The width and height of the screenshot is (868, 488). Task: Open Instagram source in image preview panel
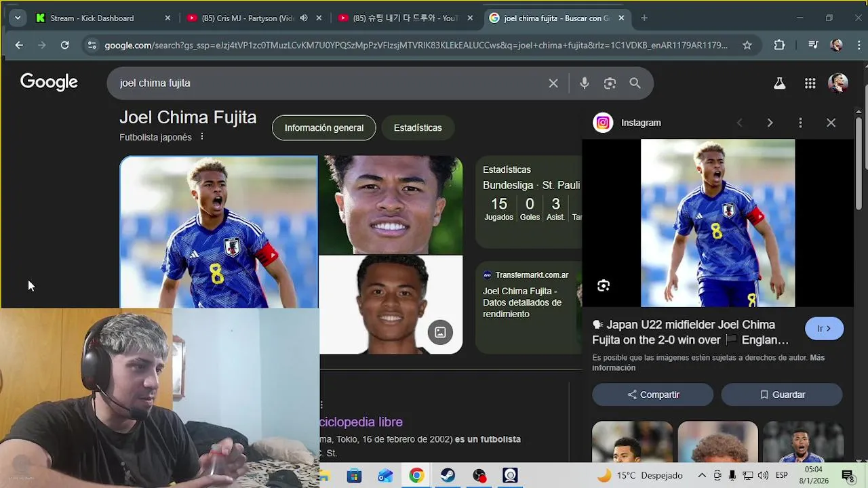[x=627, y=123]
